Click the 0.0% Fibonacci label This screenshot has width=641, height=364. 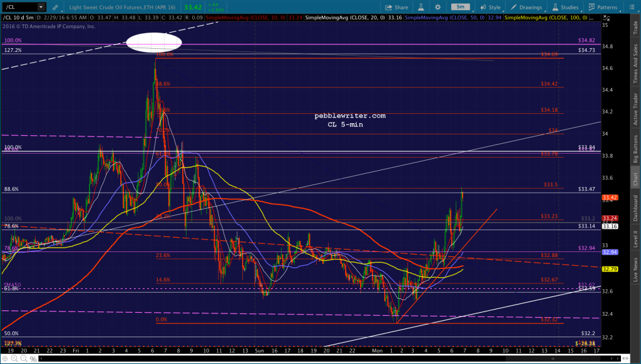tap(161, 320)
